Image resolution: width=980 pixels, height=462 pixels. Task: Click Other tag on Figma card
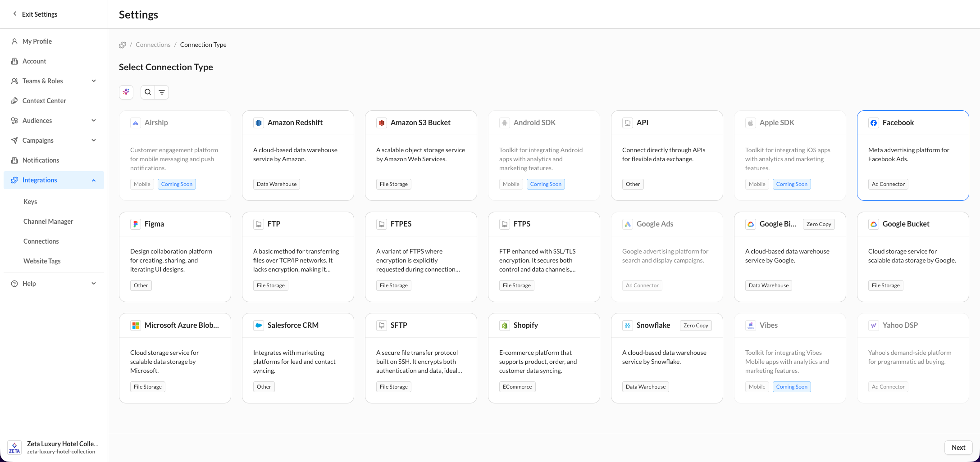pos(141,285)
